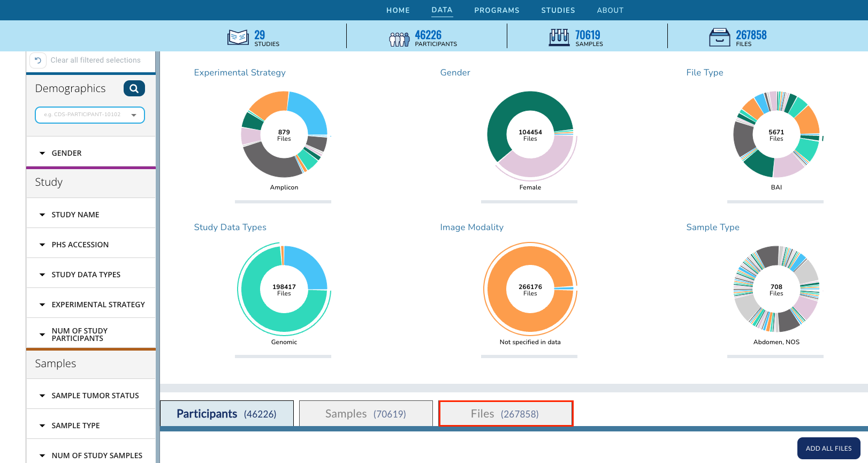
Task: Switch to the Participants (46226) tab
Action: tap(227, 414)
